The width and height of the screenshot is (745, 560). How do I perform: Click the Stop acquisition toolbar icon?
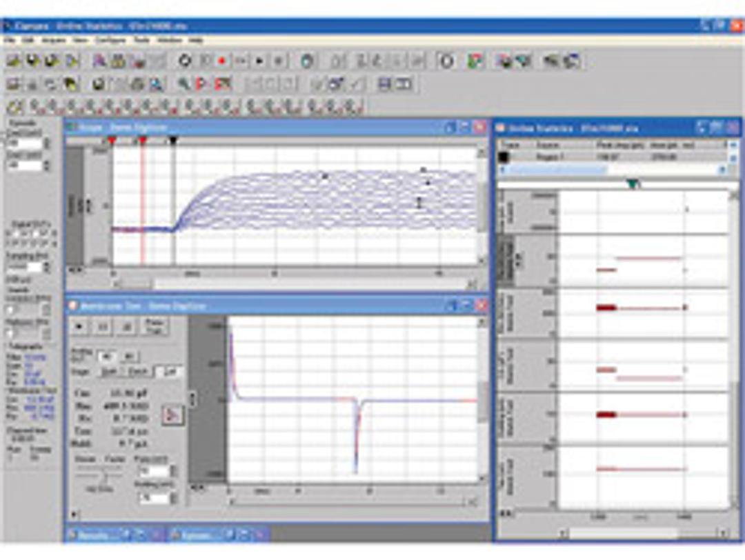(x=278, y=61)
